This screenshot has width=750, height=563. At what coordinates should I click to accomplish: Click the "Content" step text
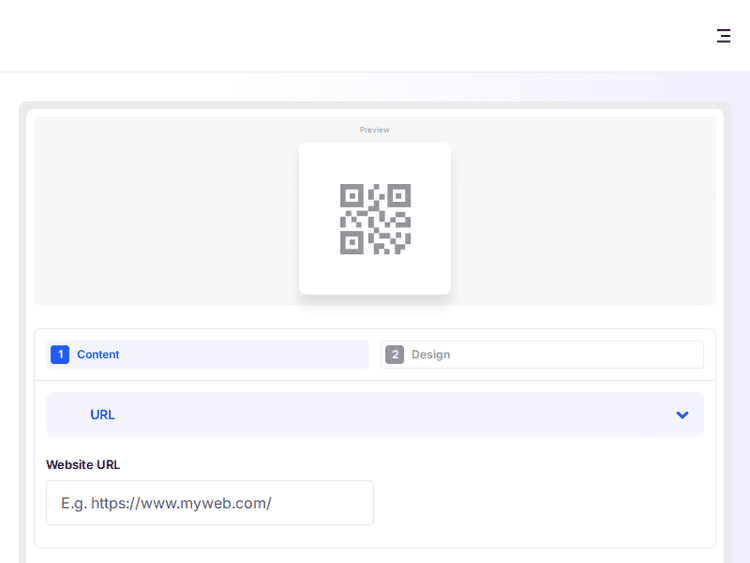click(x=98, y=355)
